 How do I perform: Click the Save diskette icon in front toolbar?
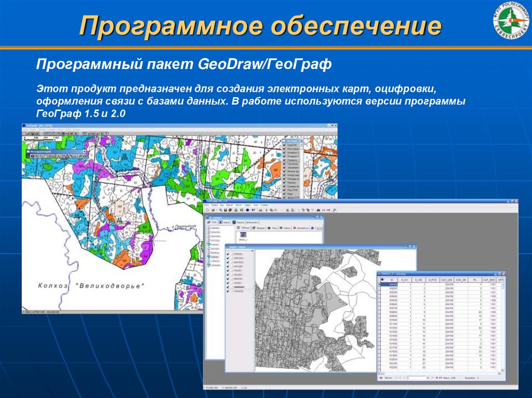coord(225,210)
